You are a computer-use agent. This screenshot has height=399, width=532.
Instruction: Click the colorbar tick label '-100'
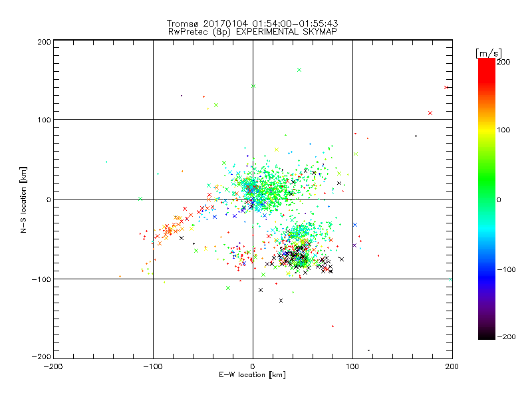click(506, 270)
